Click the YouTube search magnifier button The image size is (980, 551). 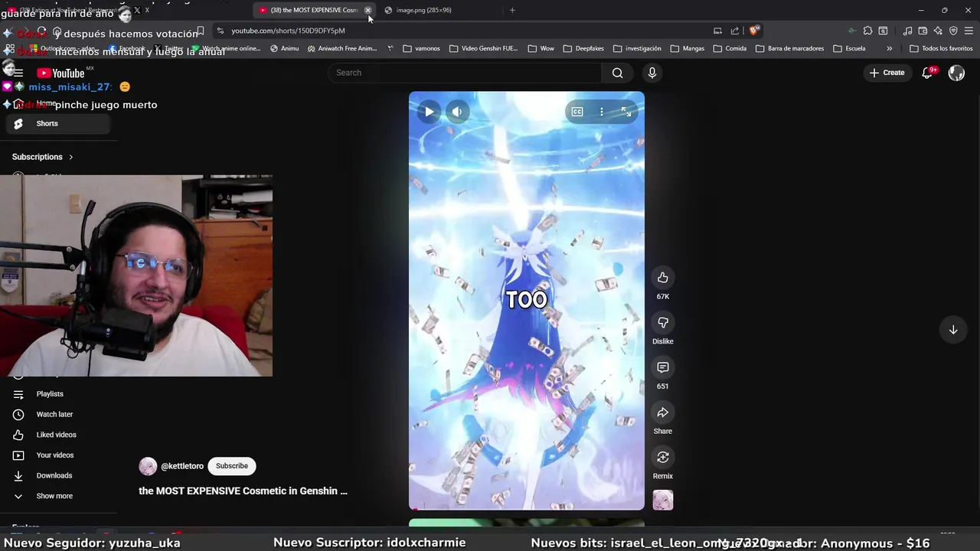617,73
